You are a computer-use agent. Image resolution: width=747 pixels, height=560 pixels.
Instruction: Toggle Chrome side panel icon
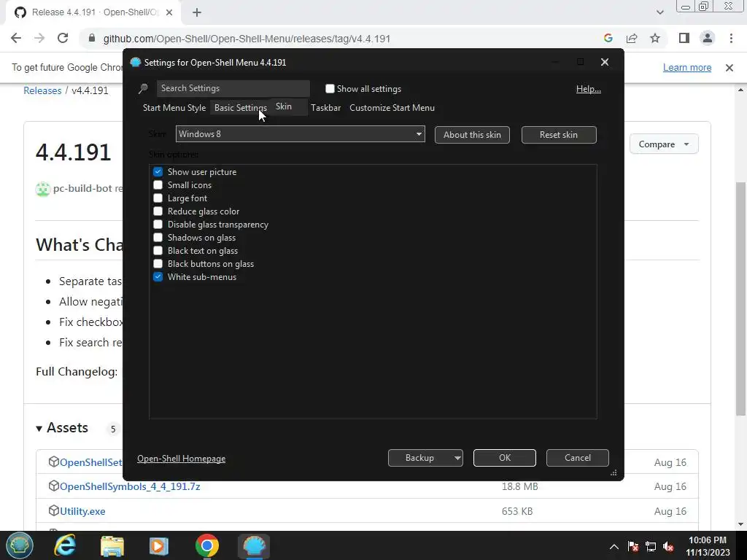coord(684,38)
